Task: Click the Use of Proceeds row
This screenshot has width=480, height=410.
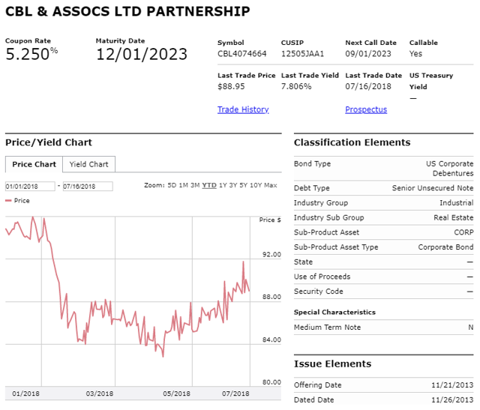Action: point(384,277)
